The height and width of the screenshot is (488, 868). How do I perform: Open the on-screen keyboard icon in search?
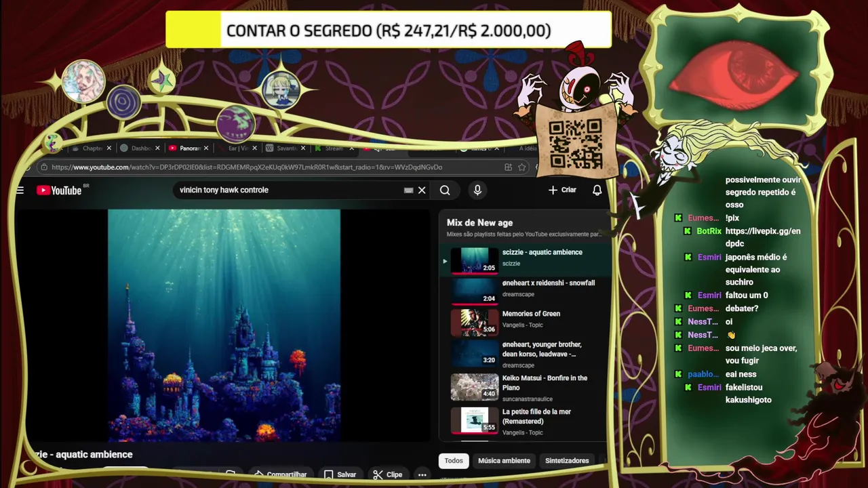pos(408,190)
